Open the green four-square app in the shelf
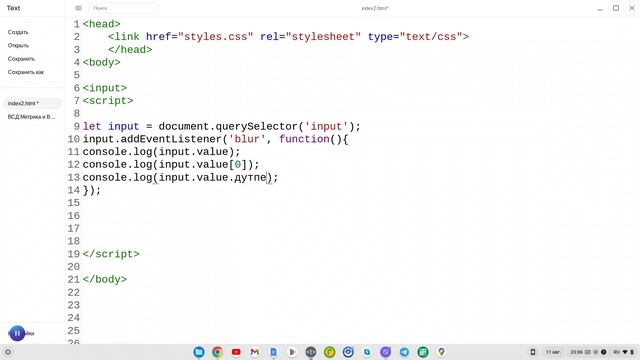 click(x=423, y=352)
